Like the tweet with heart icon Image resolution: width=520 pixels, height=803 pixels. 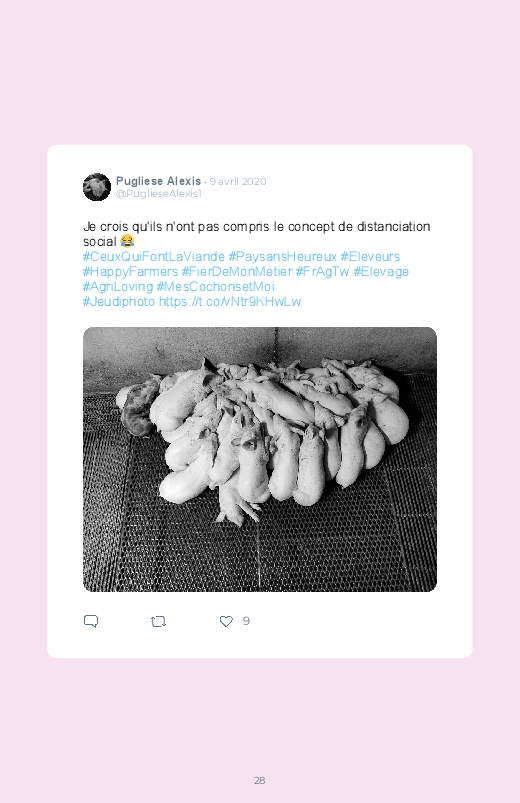point(226,621)
